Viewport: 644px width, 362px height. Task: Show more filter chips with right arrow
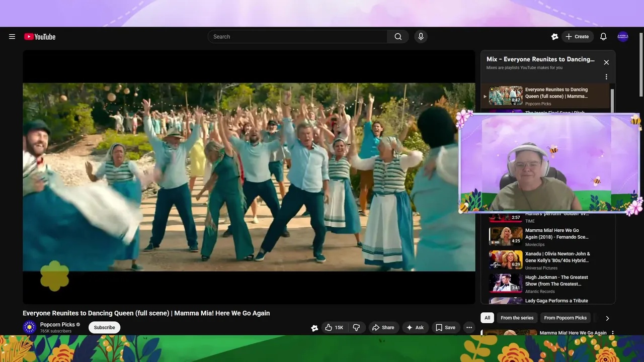[607, 318]
